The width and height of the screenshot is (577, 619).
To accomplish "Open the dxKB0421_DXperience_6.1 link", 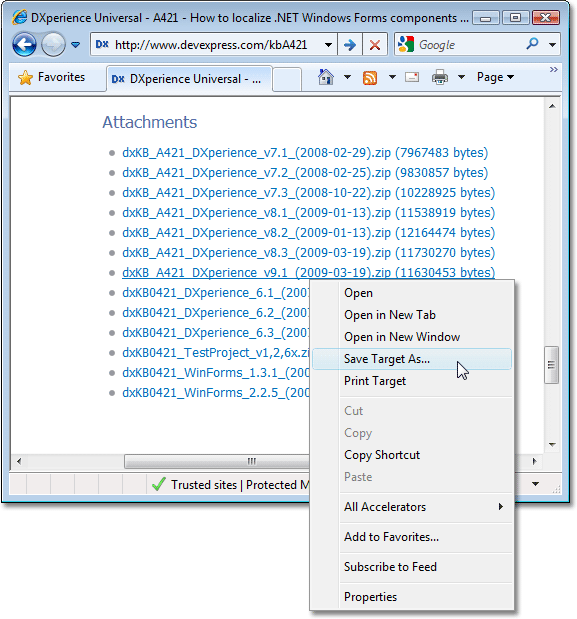I will click(215, 293).
